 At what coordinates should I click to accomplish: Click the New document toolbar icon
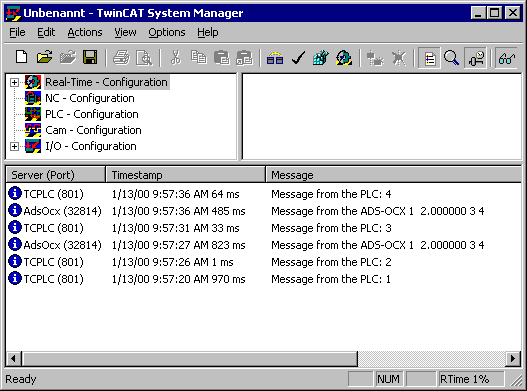[22, 57]
